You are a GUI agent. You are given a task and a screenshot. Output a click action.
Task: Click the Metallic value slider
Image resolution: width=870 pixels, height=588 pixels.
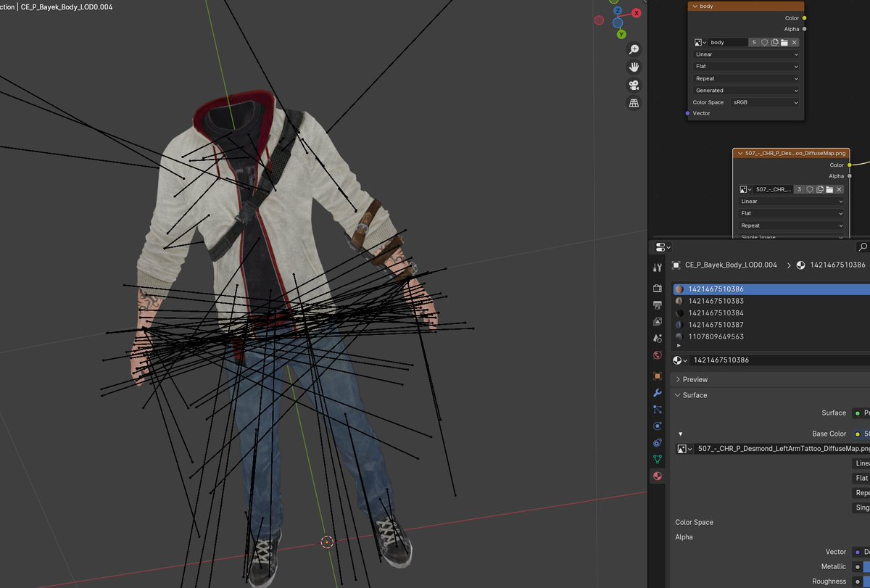866,566
